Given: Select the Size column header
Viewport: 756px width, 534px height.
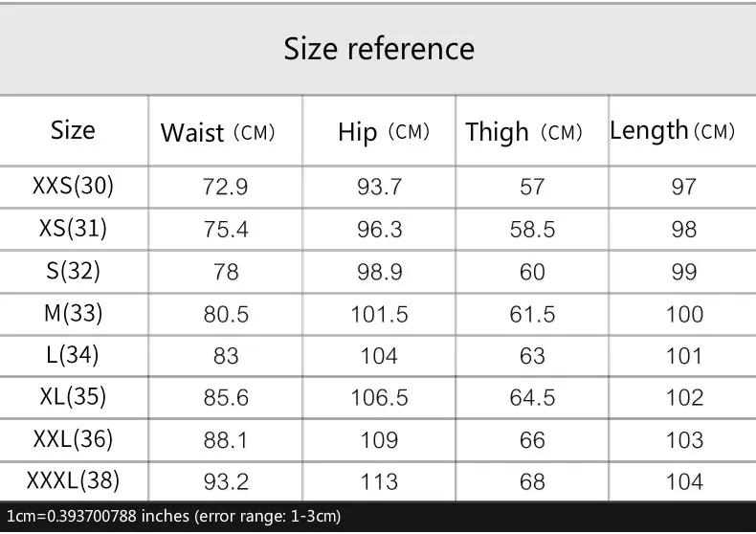Looking at the screenshot, I should click(73, 130).
